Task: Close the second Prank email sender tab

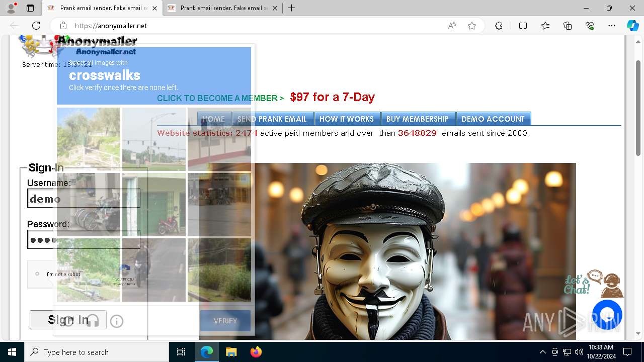Action: tap(275, 8)
